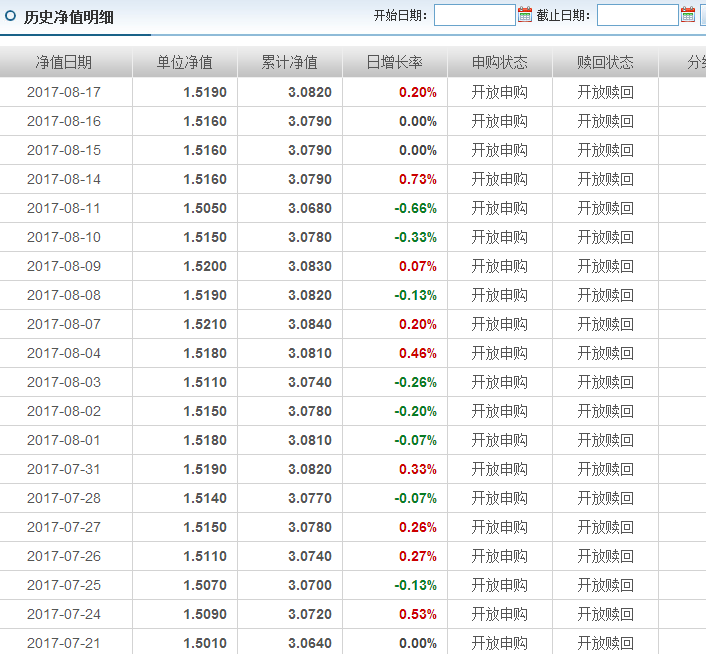
Task: Click unit value 1.5050 on 2017-08-11
Action: 205,208
